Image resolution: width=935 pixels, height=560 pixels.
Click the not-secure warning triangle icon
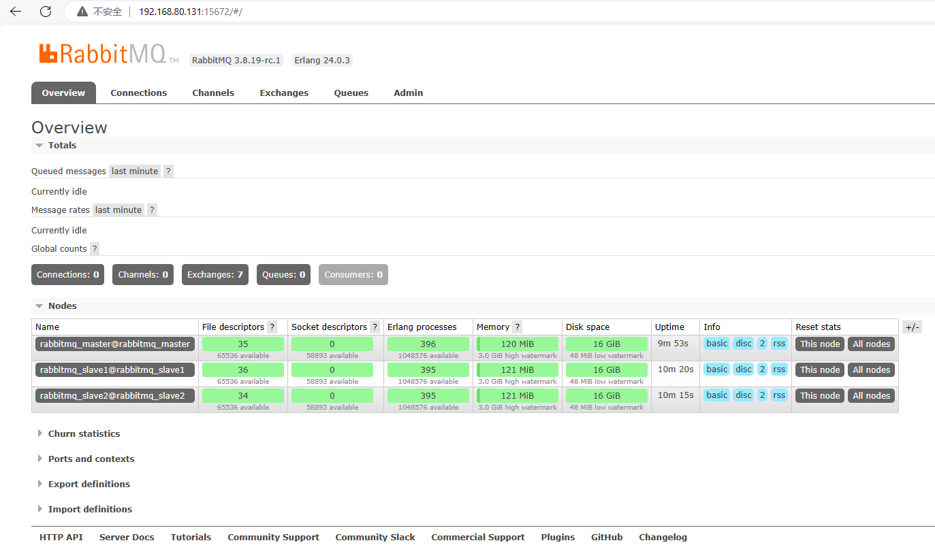pyautogui.click(x=82, y=12)
